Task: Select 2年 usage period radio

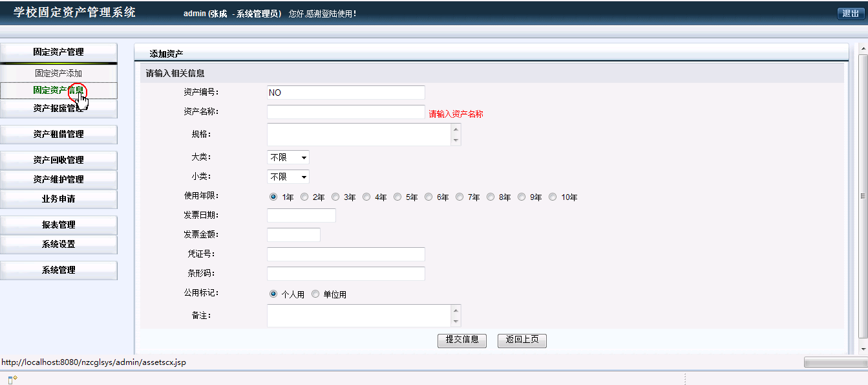Action: pyautogui.click(x=304, y=197)
